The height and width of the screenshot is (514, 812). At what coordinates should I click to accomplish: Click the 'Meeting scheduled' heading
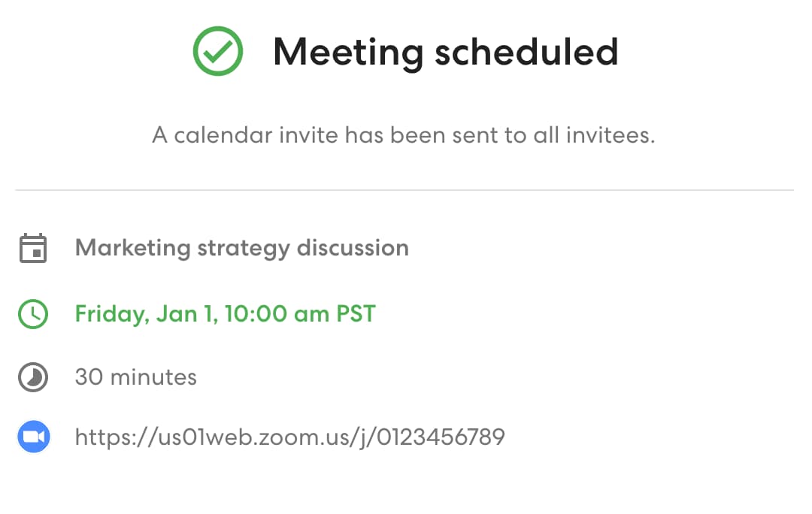446,53
